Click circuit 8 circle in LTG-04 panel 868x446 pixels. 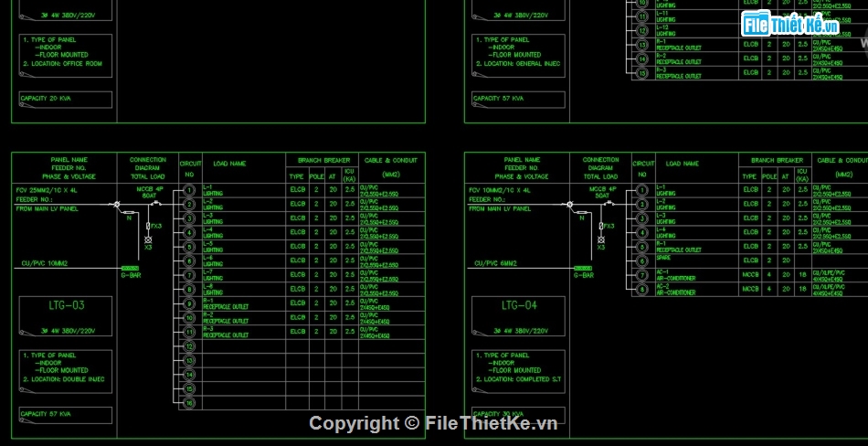[x=642, y=289]
